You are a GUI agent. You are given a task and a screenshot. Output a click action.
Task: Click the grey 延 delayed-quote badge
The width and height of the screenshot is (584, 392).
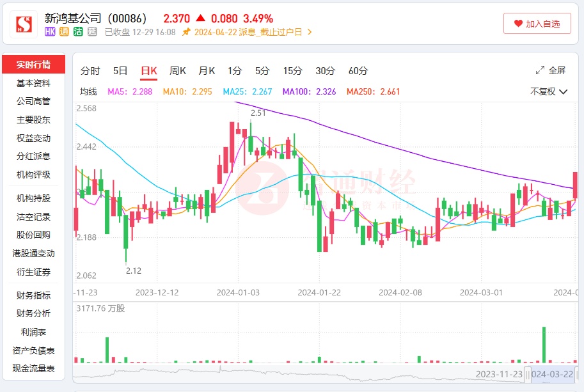click(x=92, y=32)
